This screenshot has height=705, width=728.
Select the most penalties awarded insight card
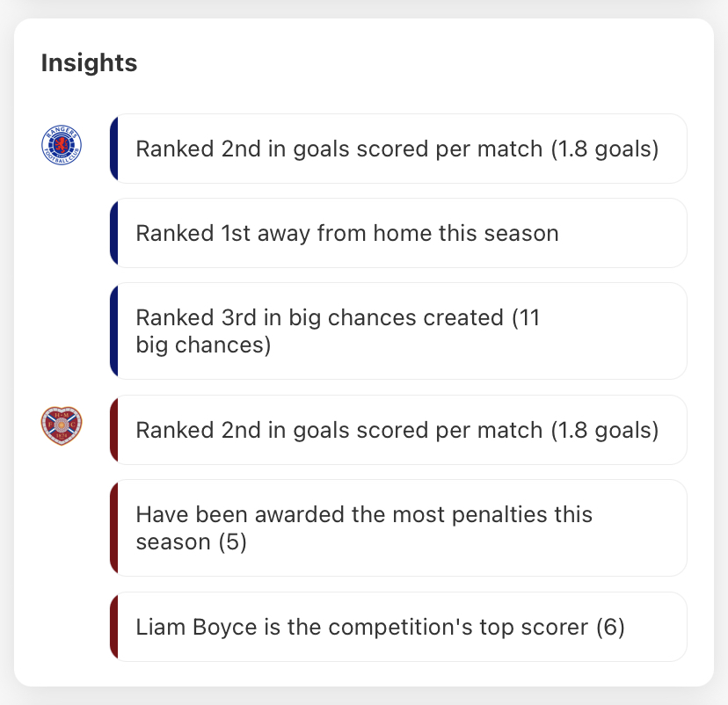(x=398, y=528)
